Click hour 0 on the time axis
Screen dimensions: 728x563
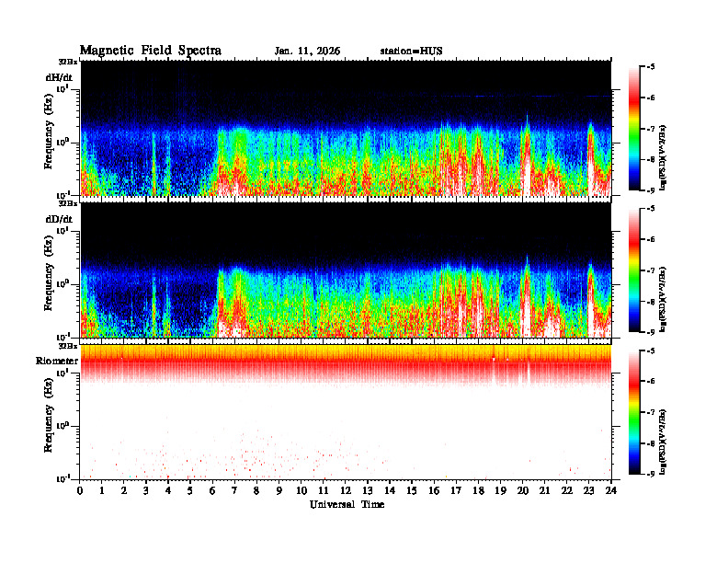(x=80, y=490)
